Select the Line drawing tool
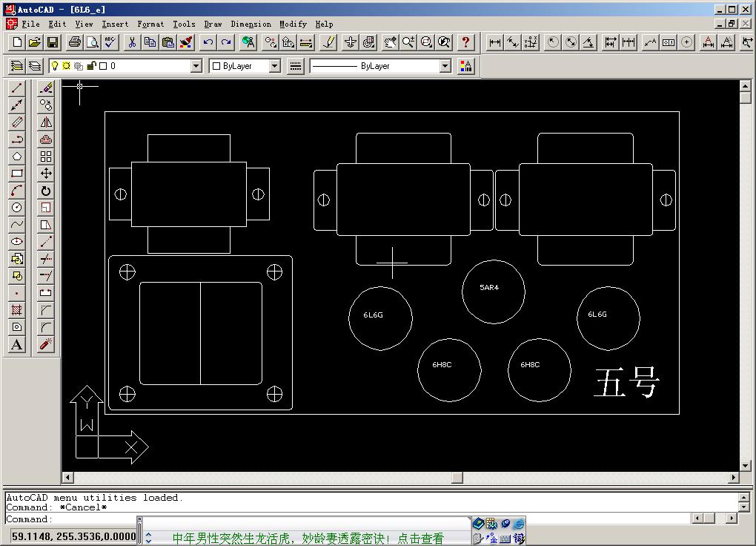The height and width of the screenshot is (546, 756). [17, 88]
